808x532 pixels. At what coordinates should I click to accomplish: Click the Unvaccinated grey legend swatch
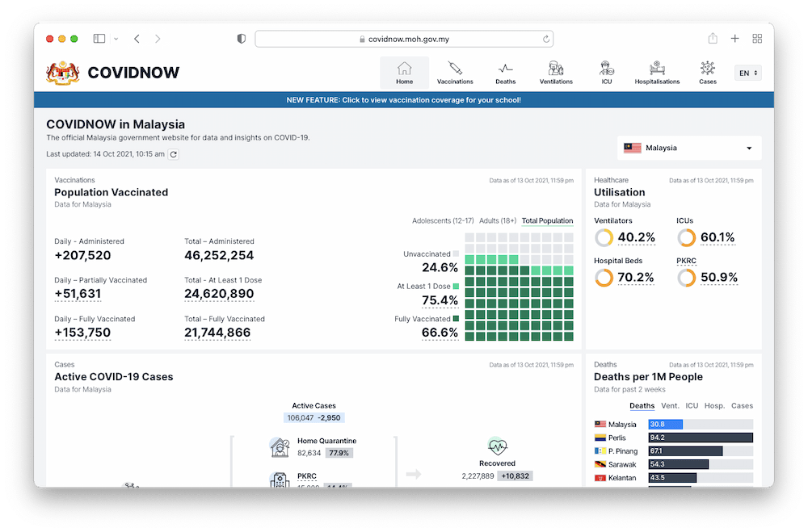456,253
